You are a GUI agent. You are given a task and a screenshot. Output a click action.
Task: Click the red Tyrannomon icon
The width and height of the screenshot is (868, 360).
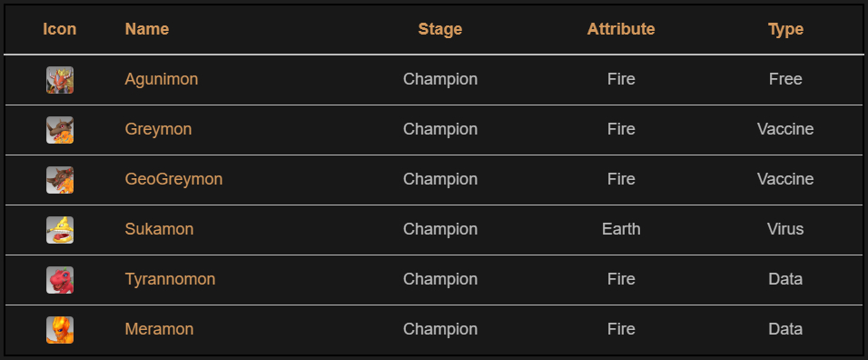[x=60, y=280]
